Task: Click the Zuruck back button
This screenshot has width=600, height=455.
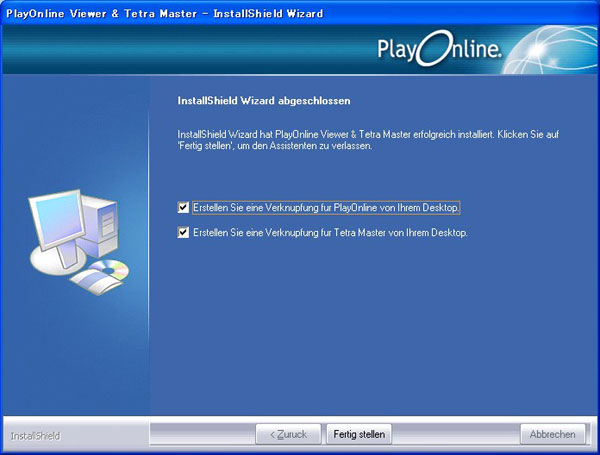Action: (x=288, y=434)
